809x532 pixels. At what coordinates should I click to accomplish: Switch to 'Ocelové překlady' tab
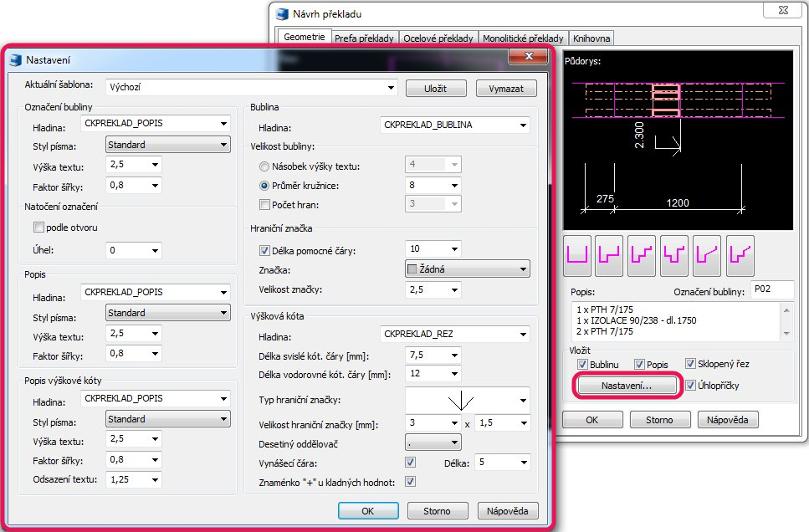tap(438, 38)
